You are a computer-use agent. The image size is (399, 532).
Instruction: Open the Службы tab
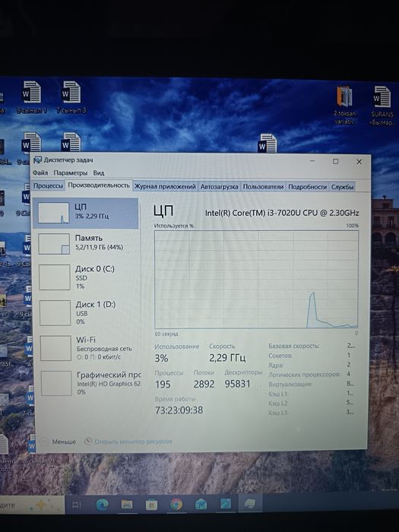(x=342, y=187)
